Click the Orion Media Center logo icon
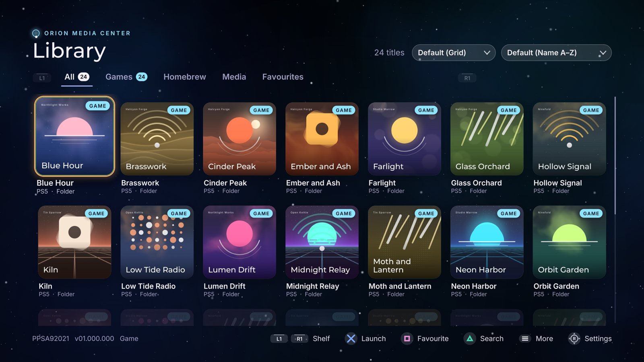 [x=36, y=33]
